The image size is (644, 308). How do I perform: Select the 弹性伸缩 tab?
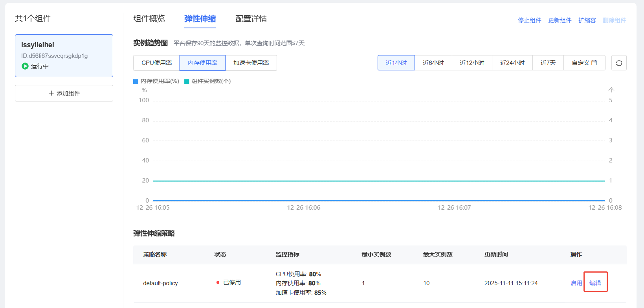point(200,19)
